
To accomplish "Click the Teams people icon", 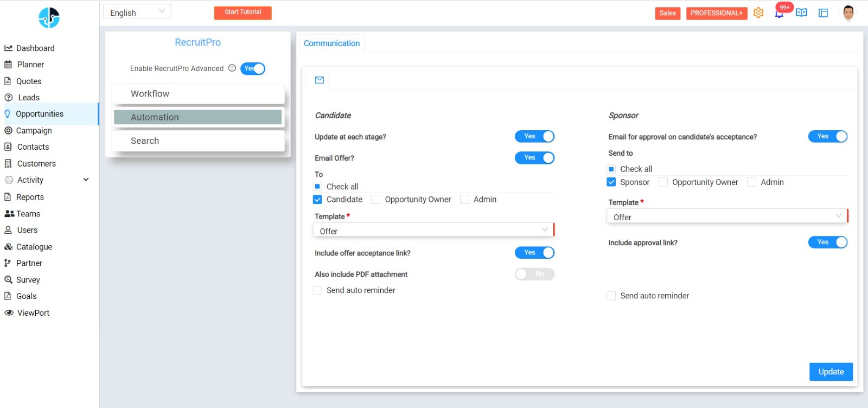I will pos(9,214).
